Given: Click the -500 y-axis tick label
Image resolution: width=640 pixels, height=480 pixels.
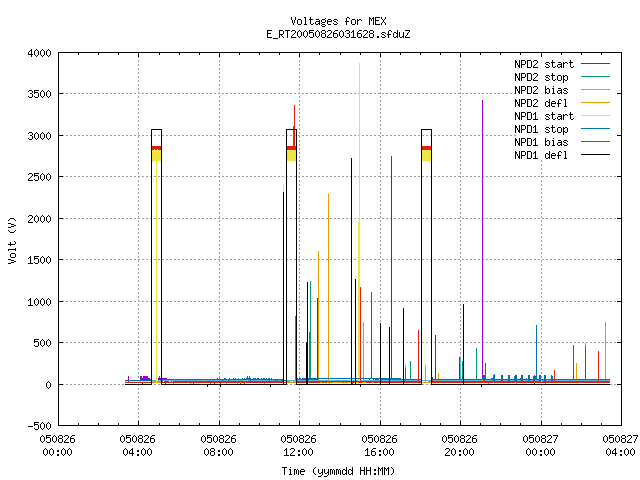Looking at the screenshot, I should click(x=40, y=426).
